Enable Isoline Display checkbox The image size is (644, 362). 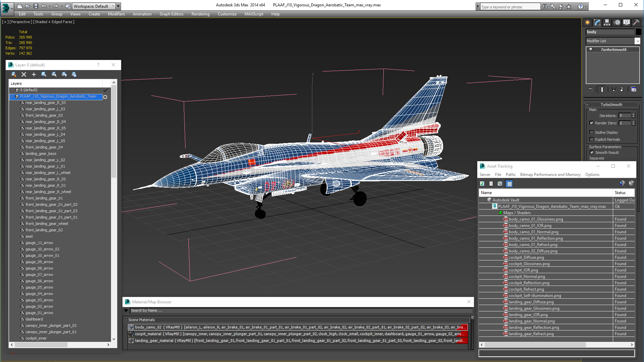pyautogui.click(x=592, y=132)
